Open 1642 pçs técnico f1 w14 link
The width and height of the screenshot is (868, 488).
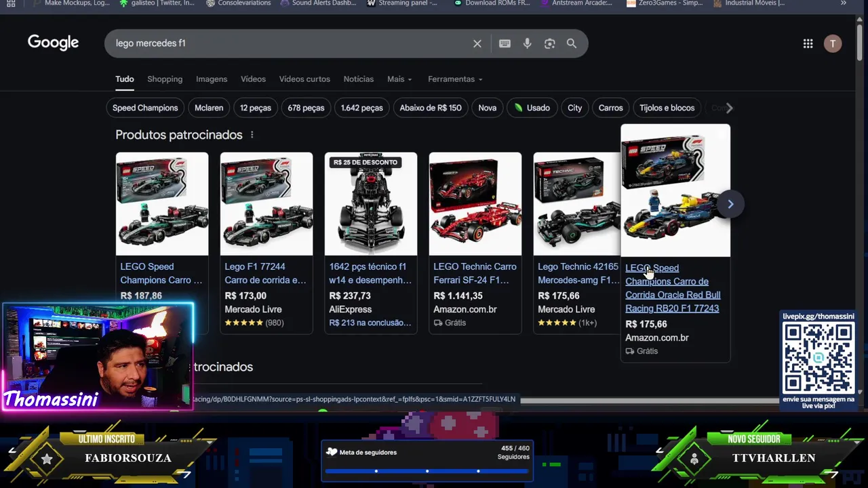(x=370, y=273)
